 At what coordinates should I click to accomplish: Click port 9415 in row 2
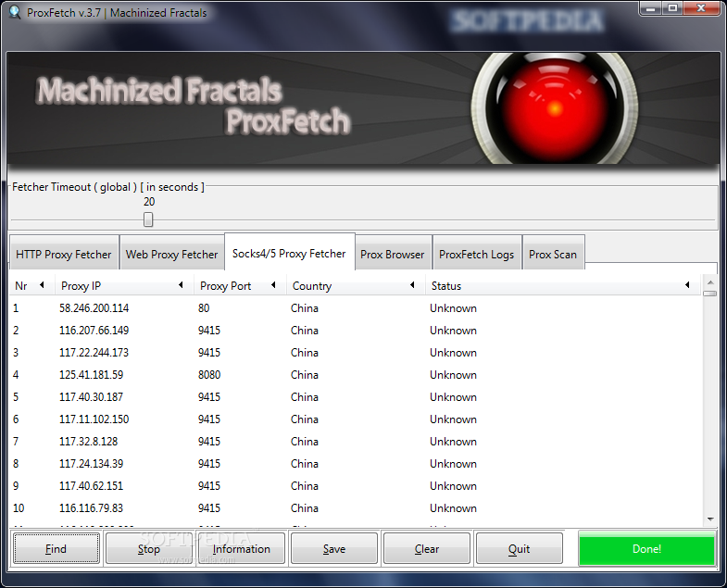209,331
